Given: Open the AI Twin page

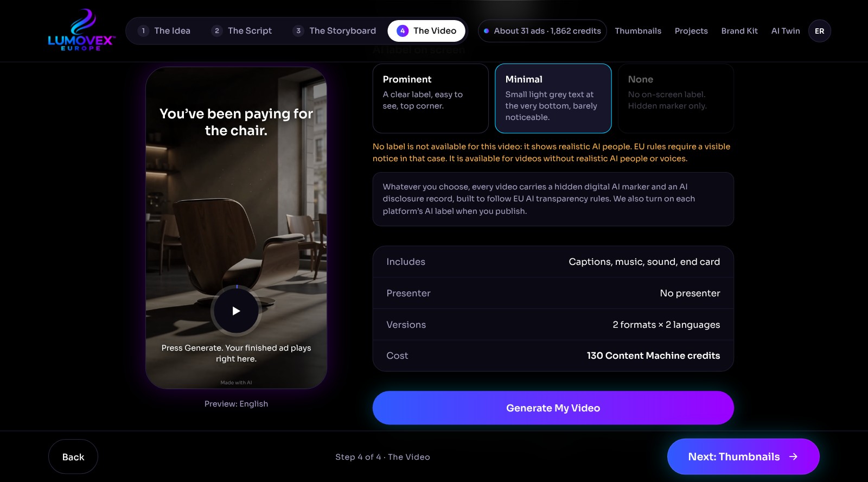Looking at the screenshot, I should [786, 31].
